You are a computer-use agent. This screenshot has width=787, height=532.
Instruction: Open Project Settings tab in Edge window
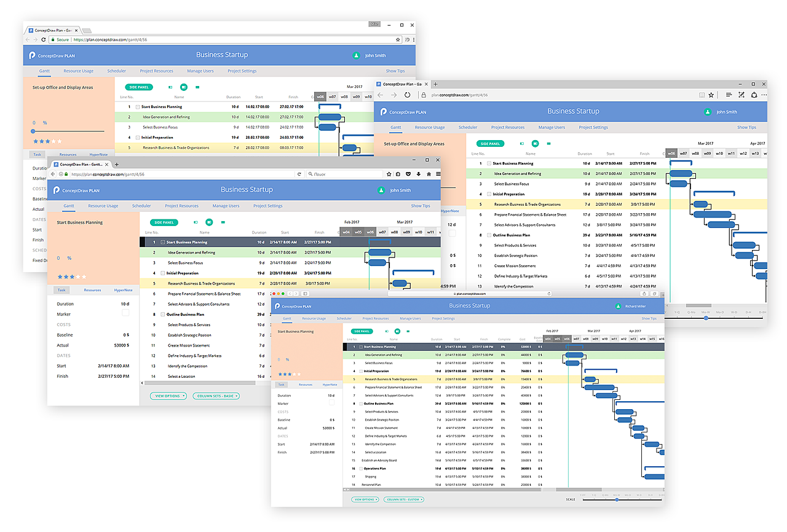[x=593, y=128]
